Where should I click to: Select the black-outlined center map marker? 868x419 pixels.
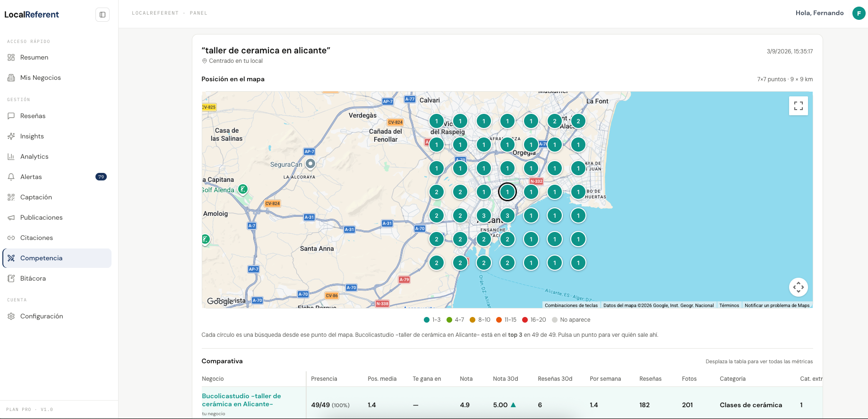tap(507, 192)
